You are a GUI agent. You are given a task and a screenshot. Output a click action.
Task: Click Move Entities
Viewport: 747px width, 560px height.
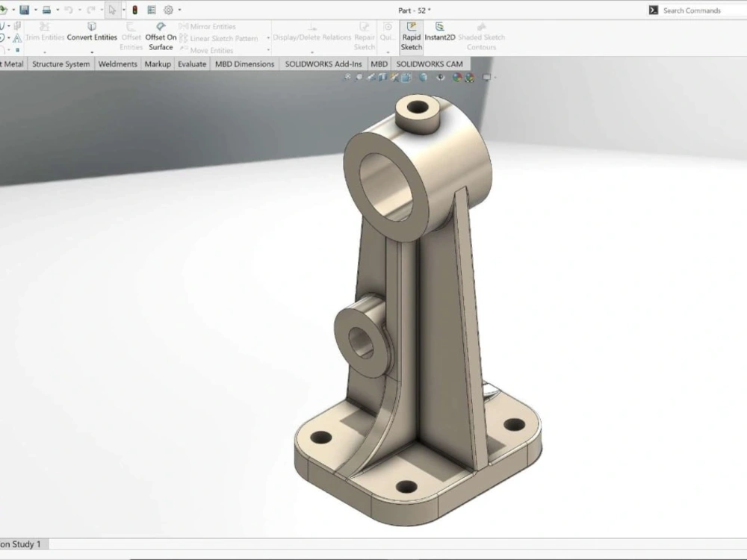click(206, 50)
